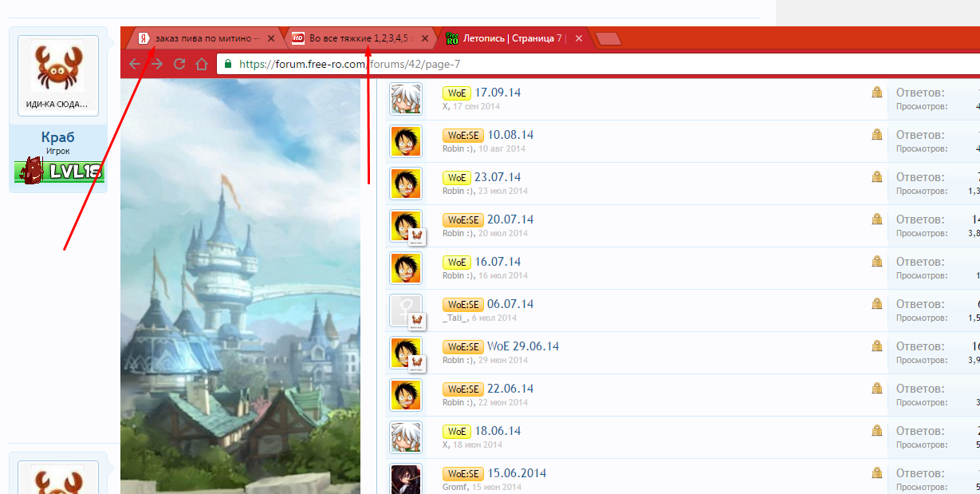This screenshot has height=494, width=980.
Task: Click small crab badge on WoE 29.06.14 avatar
Action: coord(417,363)
